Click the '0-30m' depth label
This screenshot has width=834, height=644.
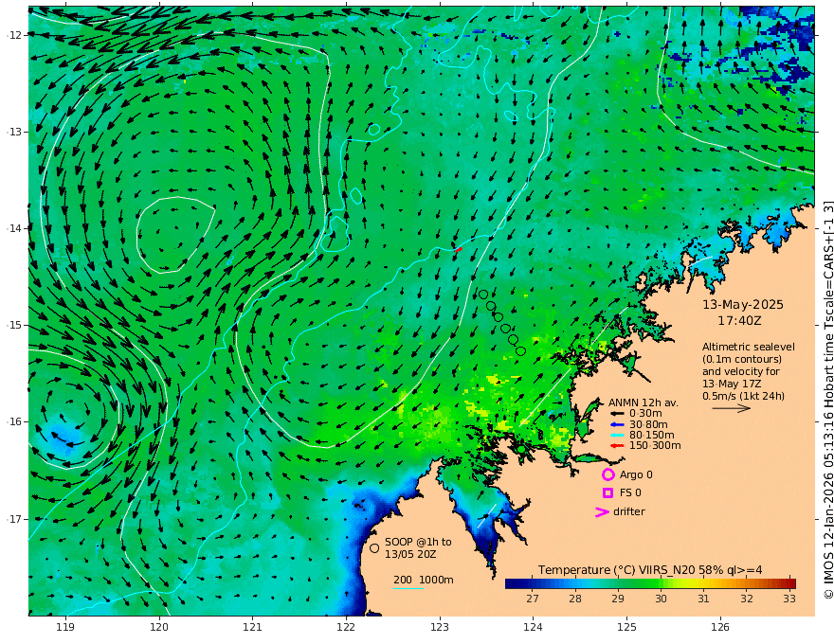tap(645, 414)
